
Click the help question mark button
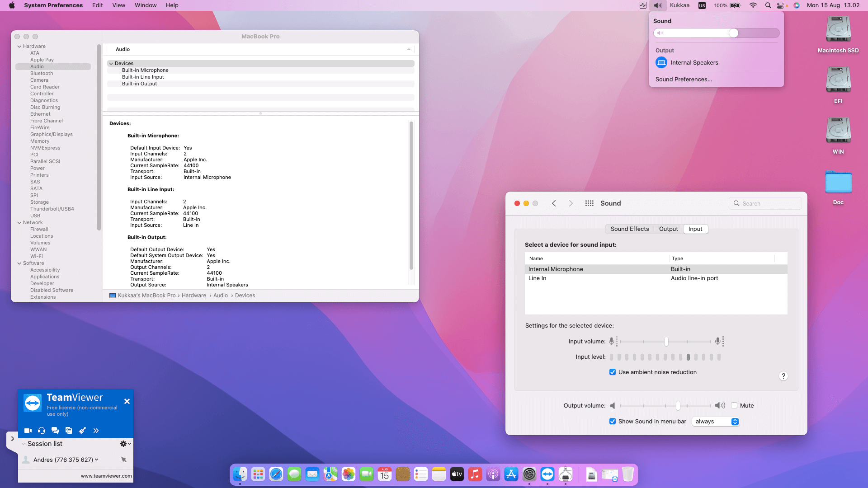(x=783, y=376)
